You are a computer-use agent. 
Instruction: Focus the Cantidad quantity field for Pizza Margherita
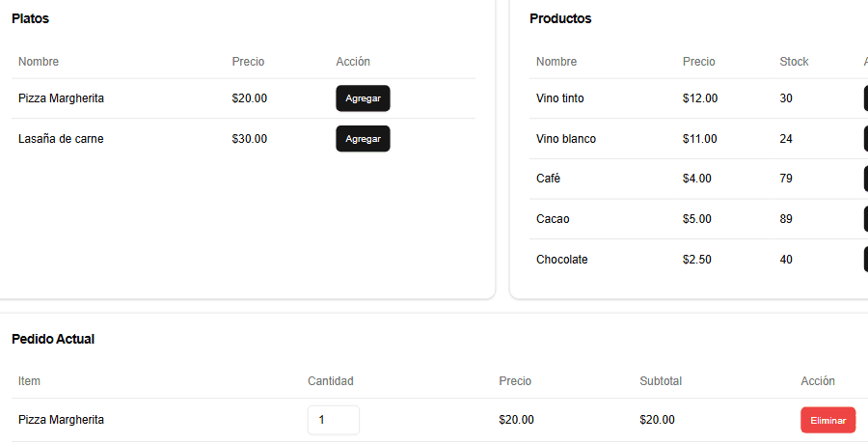pyautogui.click(x=334, y=420)
